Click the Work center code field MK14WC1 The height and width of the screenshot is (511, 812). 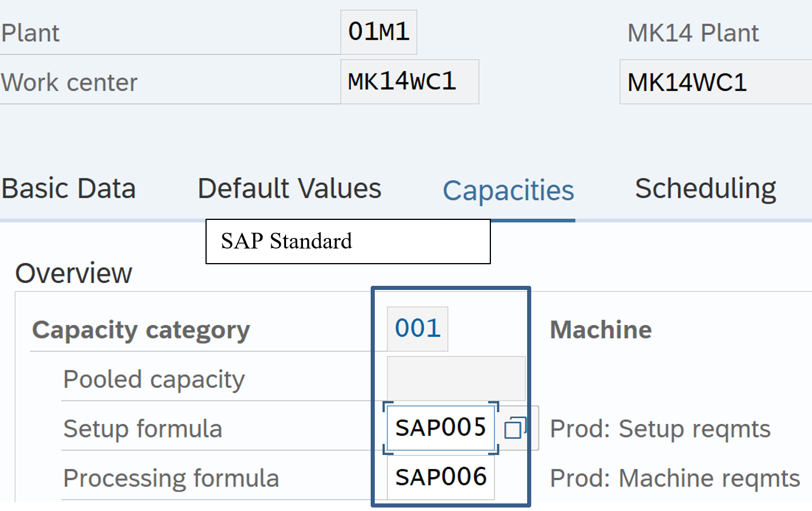[409, 82]
